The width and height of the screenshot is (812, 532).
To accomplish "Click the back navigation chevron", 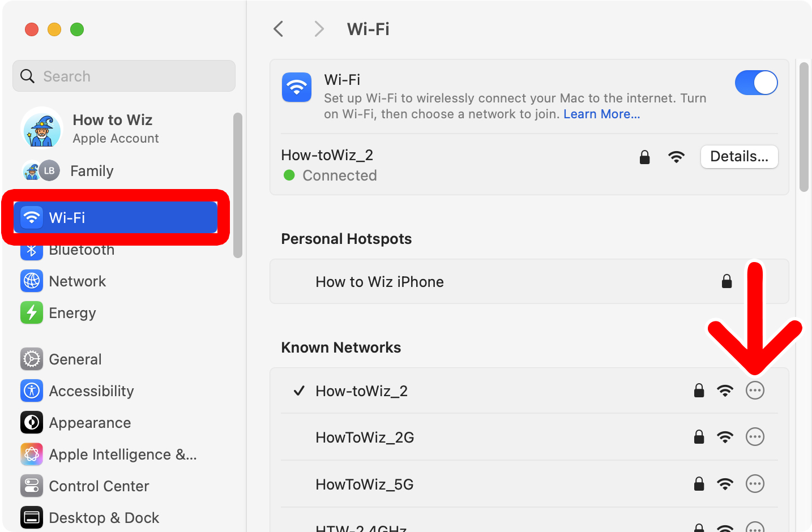I will tap(278, 29).
